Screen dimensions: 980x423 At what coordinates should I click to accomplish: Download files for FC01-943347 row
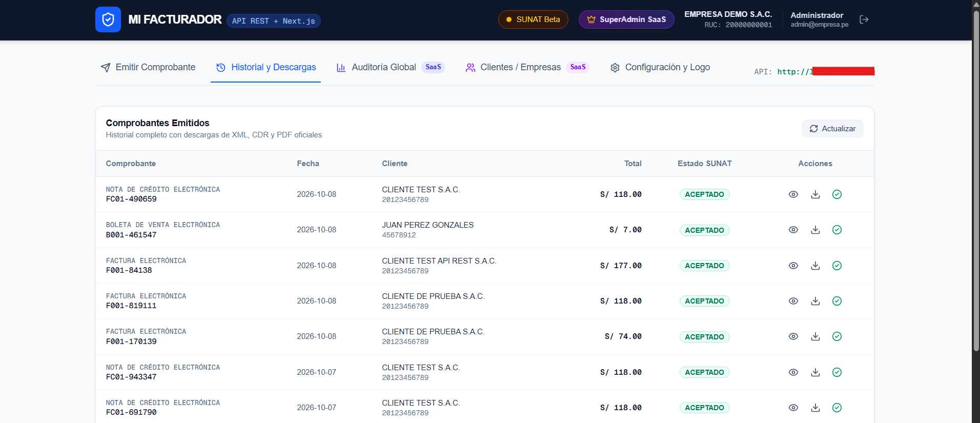815,372
